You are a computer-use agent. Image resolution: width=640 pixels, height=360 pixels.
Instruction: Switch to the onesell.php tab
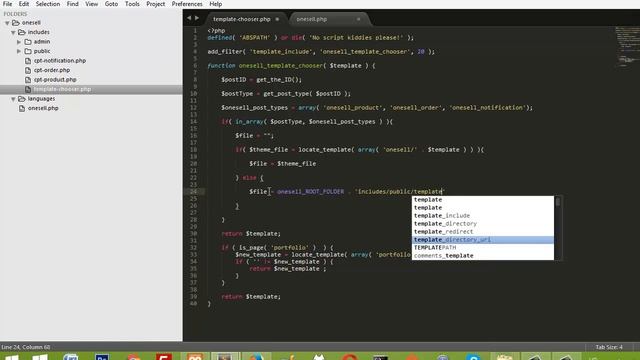click(311, 19)
